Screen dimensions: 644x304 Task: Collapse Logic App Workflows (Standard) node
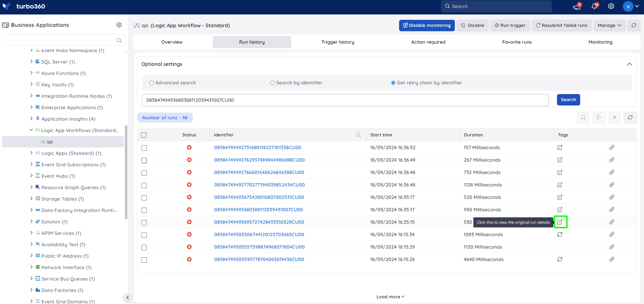click(31, 130)
